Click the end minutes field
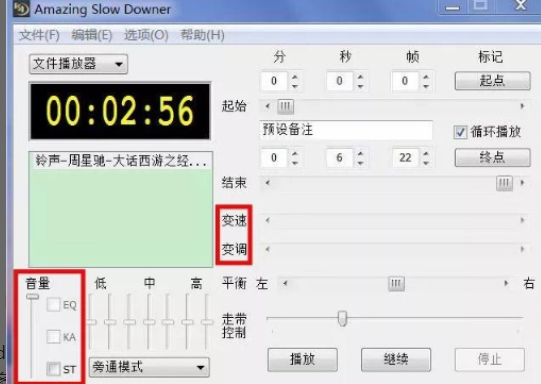This screenshot has width=541, height=384. pyautogui.click(x=274, y=158)
